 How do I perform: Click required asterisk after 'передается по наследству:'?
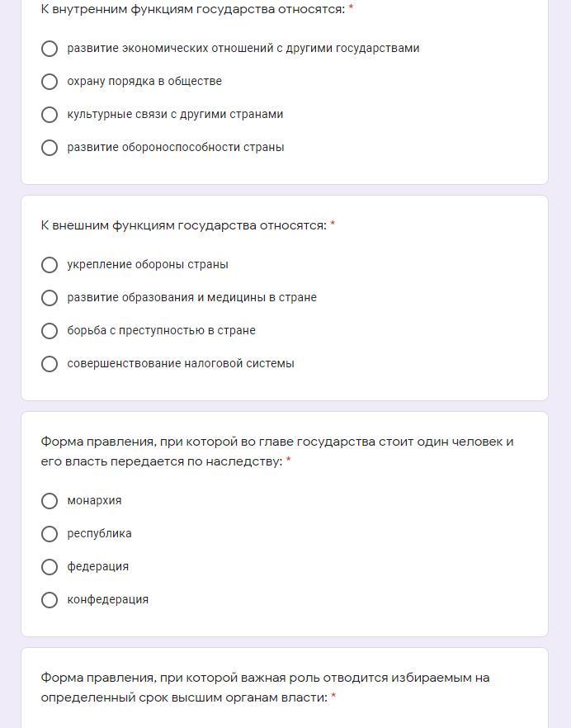click(289, 461)
